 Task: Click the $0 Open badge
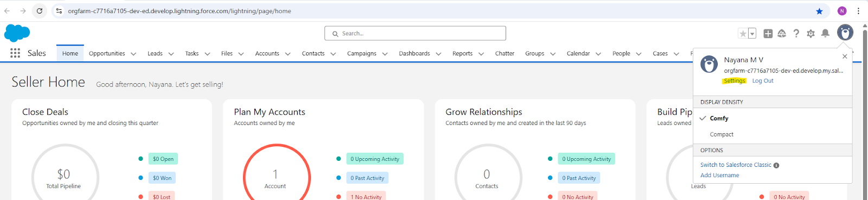(163, 159)
